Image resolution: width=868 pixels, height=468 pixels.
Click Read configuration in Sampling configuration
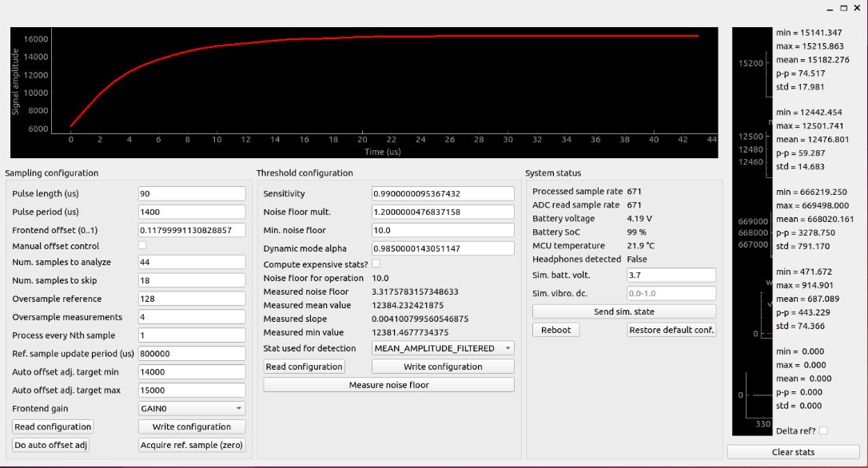tap(53, 426)
